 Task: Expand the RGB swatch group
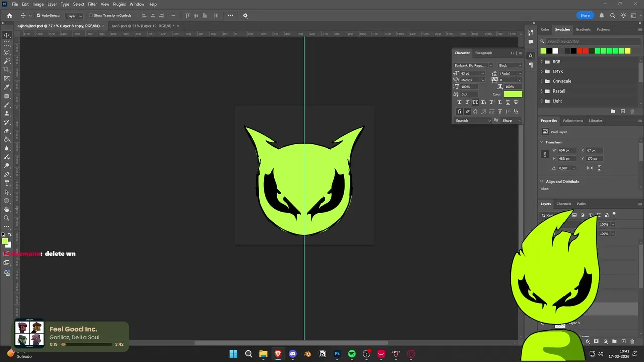click(x=542, y=62)
